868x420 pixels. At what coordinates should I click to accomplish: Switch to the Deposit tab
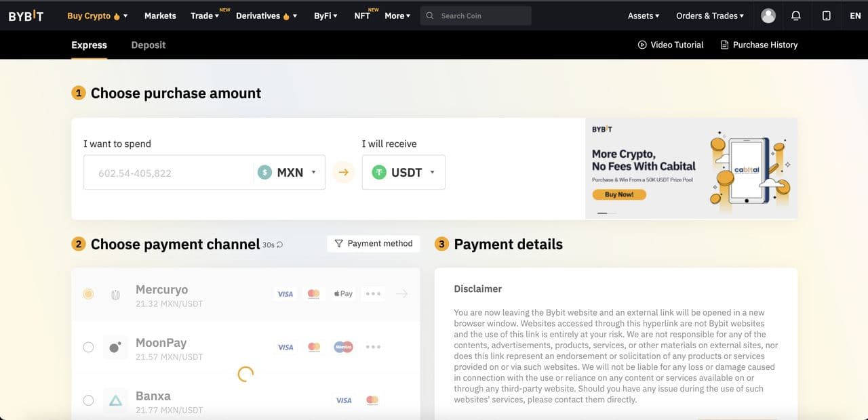[x=148, y=45]
